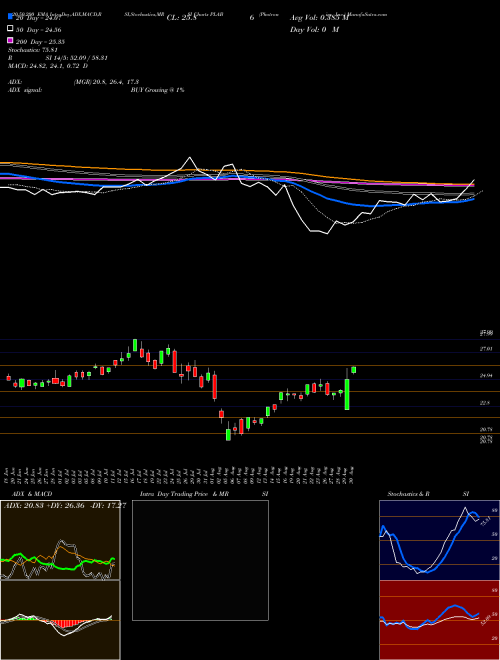Click the last green candlestick on the right
Screen dimensions: 500x660
[354, 370]
